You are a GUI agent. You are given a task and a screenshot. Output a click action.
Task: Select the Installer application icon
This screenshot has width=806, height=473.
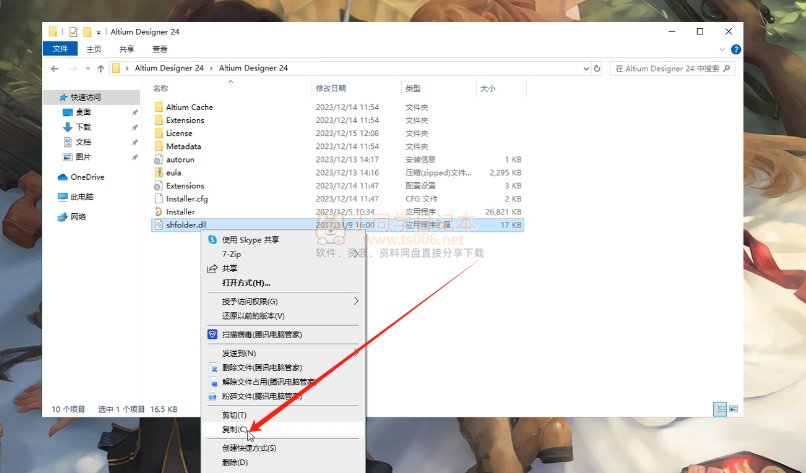159,211
